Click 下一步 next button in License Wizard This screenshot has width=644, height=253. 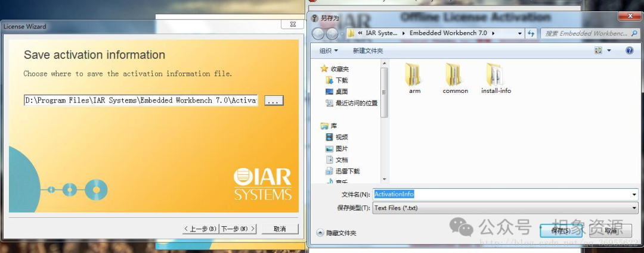[238, 229]
